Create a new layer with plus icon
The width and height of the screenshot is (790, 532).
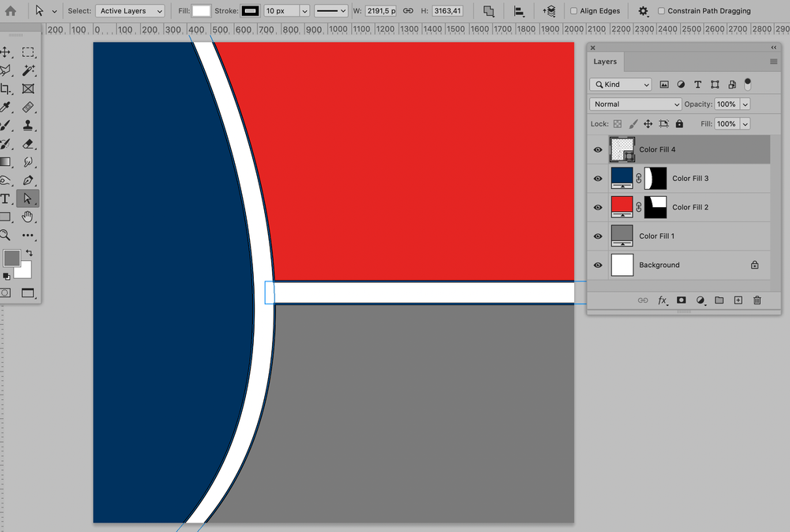pos(738,300)
